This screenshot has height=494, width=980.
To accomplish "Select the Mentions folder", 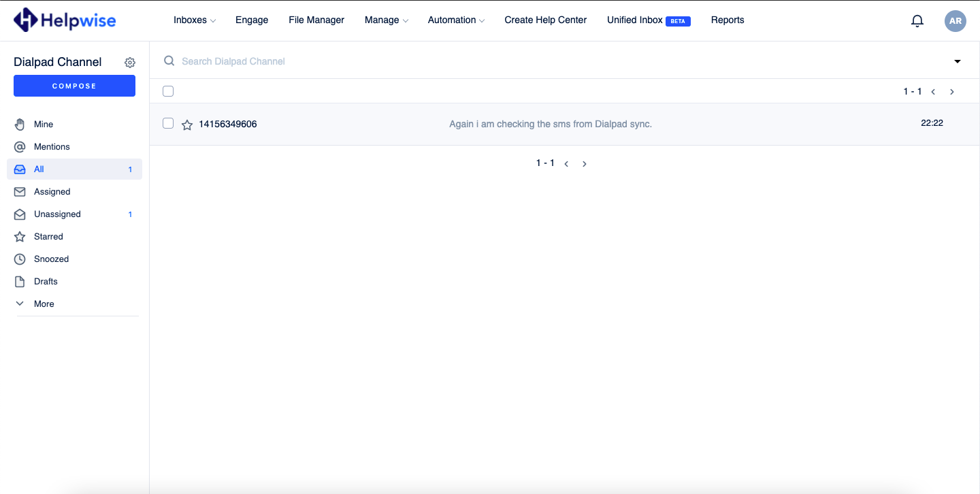I will 74,147.
